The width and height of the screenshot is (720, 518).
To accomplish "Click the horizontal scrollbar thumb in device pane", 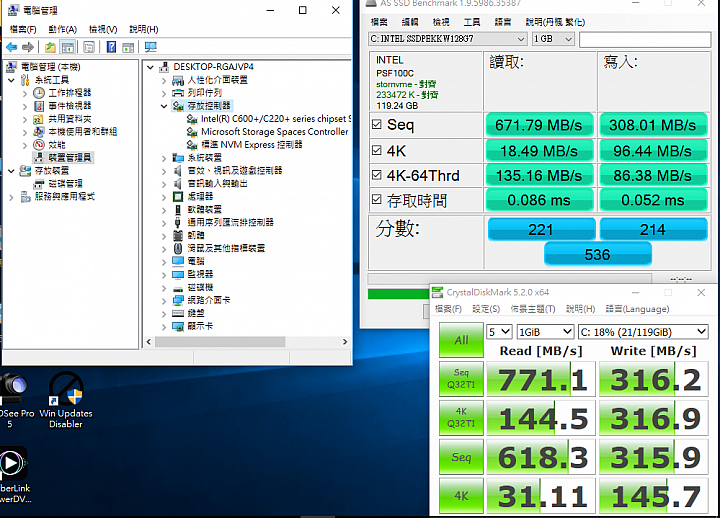I will [220, 342].
